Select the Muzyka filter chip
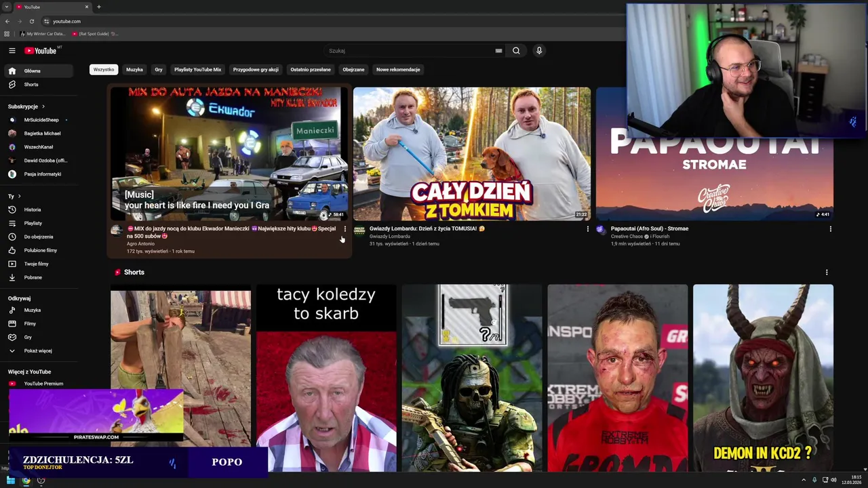This screenshot has height=488, width=868. coord(134,69)
